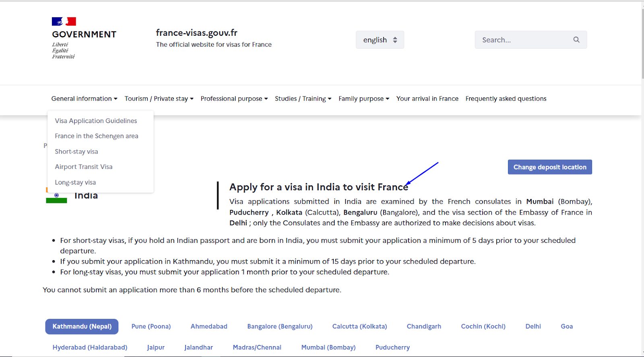Expand the Professional purpose menu
The width and height of the screenshot is (644, 357).
tap(234, 98)
